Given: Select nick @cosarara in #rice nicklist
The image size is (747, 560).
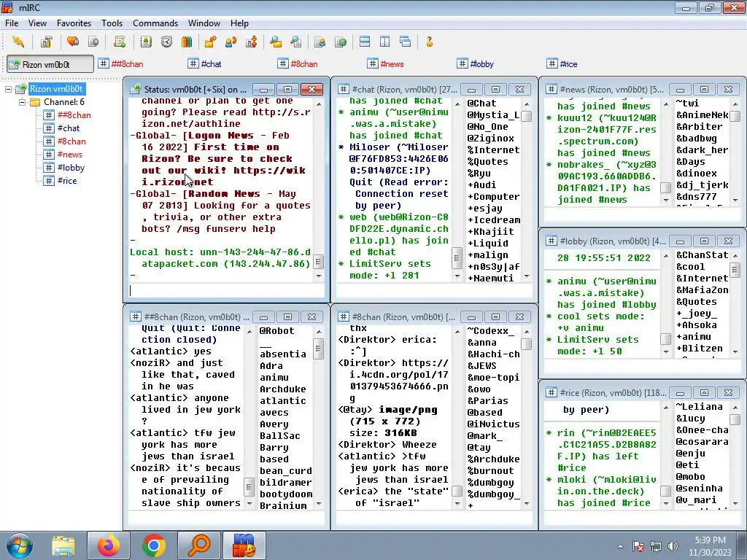Looking at the screenshot, I should [703, 441].
